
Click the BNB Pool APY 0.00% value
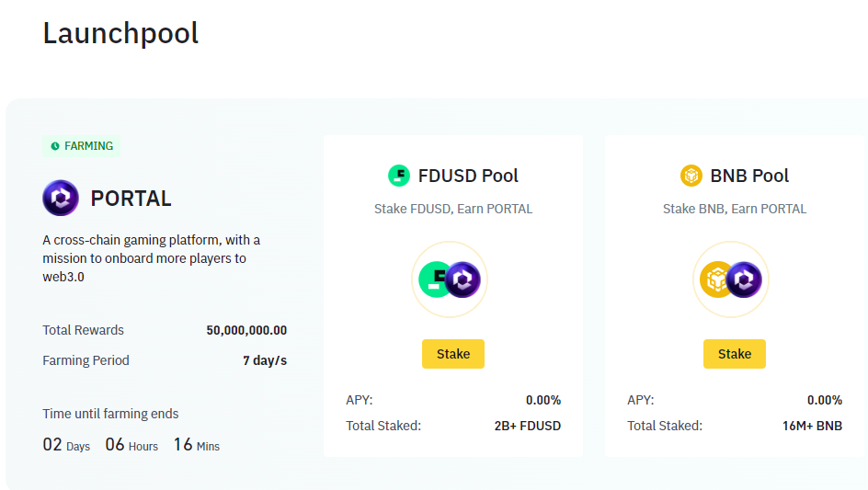(824, 400)
